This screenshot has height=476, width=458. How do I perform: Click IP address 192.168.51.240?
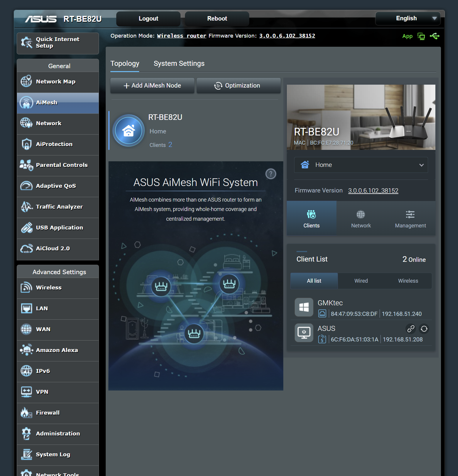click(402, 314)
